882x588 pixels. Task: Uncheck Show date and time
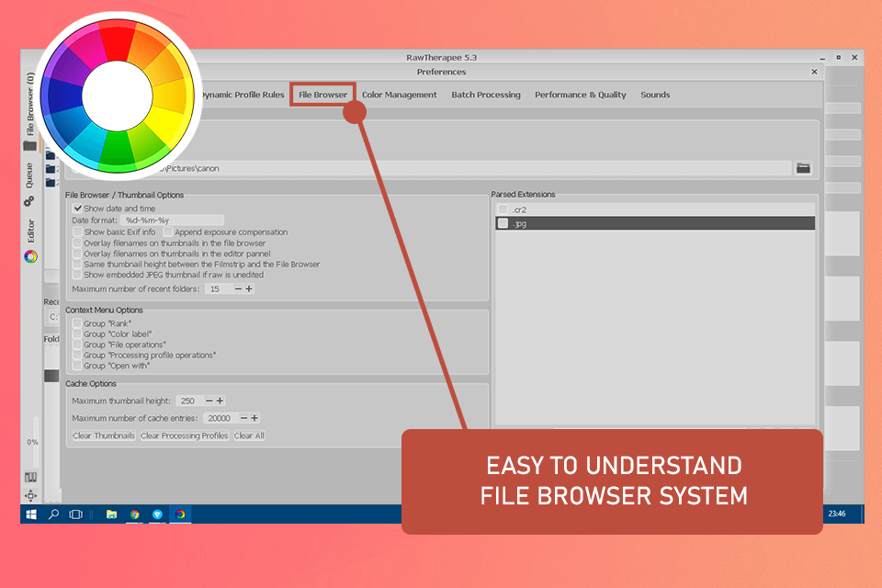pos(77,209)
